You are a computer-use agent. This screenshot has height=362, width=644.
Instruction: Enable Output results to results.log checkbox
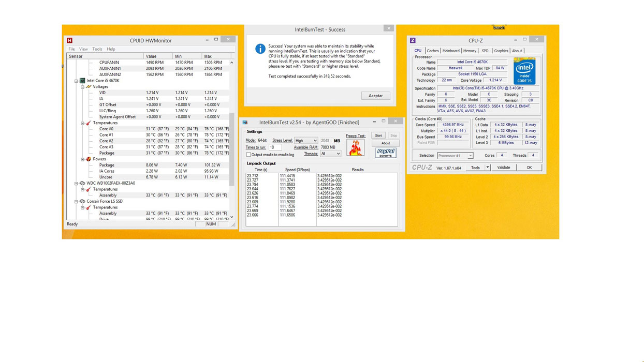[x=248, y=155]
